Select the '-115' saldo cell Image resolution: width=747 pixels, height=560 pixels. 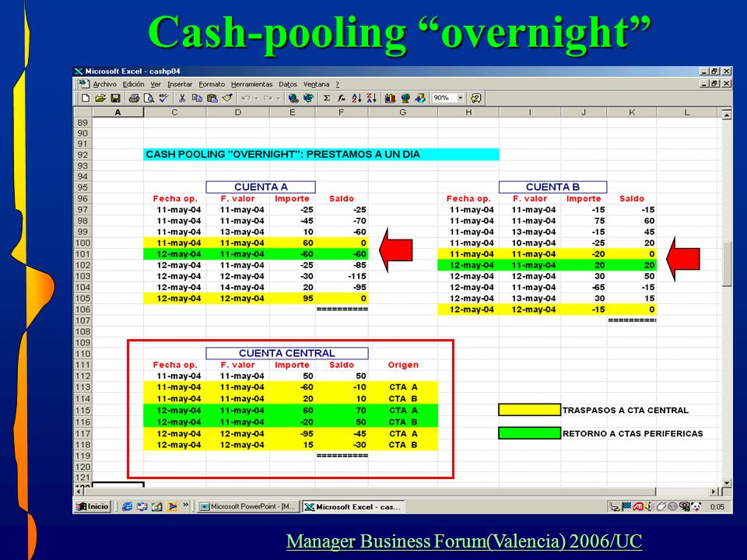(342, 276)
